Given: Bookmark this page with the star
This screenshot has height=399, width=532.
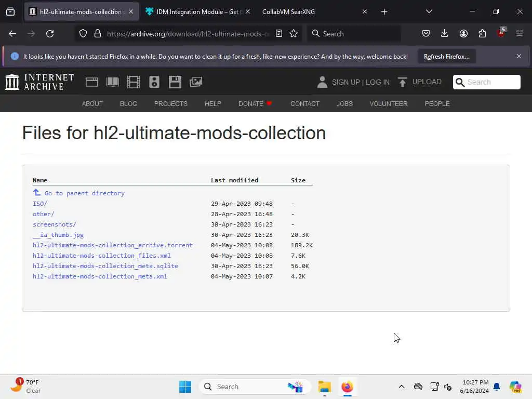Looking at the screenshot, I should pos(294,34).
